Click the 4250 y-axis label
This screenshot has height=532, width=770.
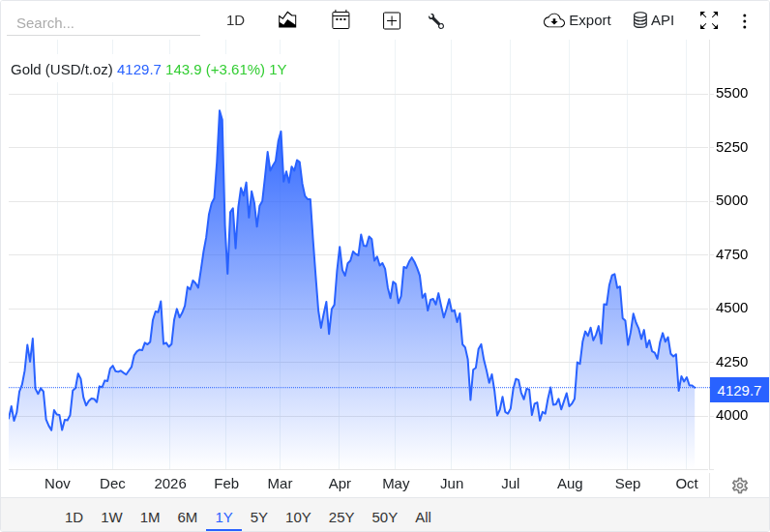731,362
